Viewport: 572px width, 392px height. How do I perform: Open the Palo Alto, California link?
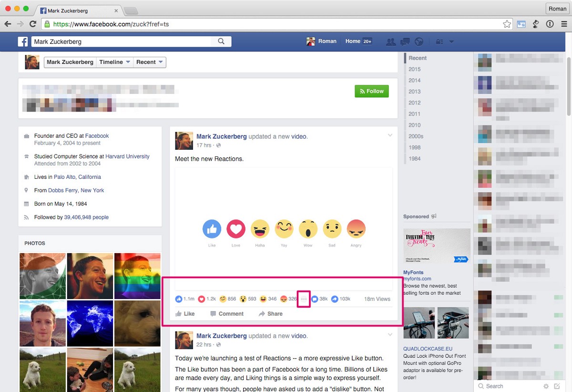coord(77,177)
